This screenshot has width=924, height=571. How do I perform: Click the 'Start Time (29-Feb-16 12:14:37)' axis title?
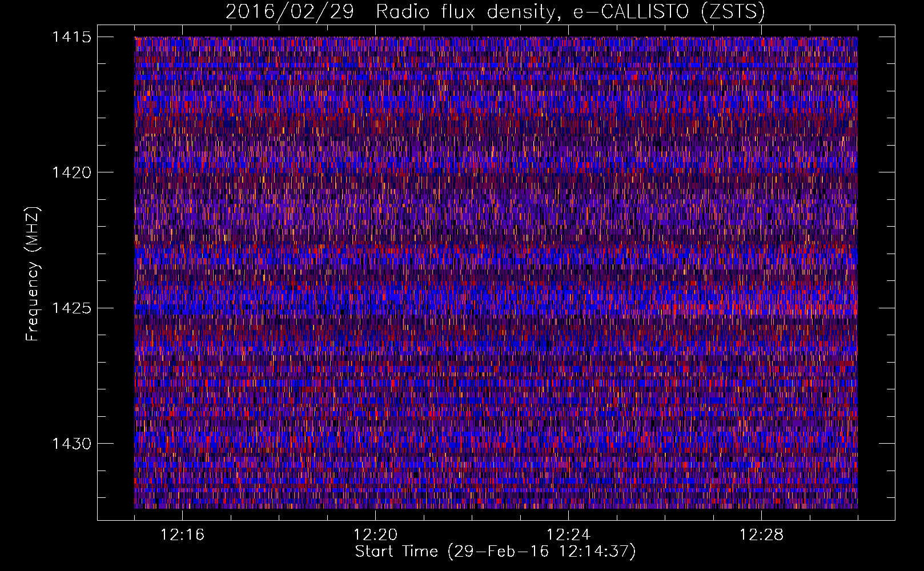[495, 552]
